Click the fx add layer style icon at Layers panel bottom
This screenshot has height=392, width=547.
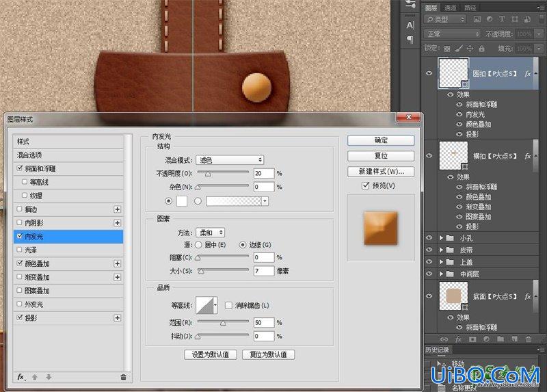click(458, 339)
